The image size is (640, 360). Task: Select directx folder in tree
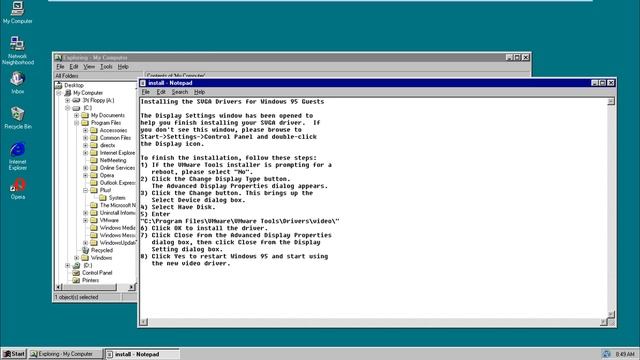coord(107,145)
